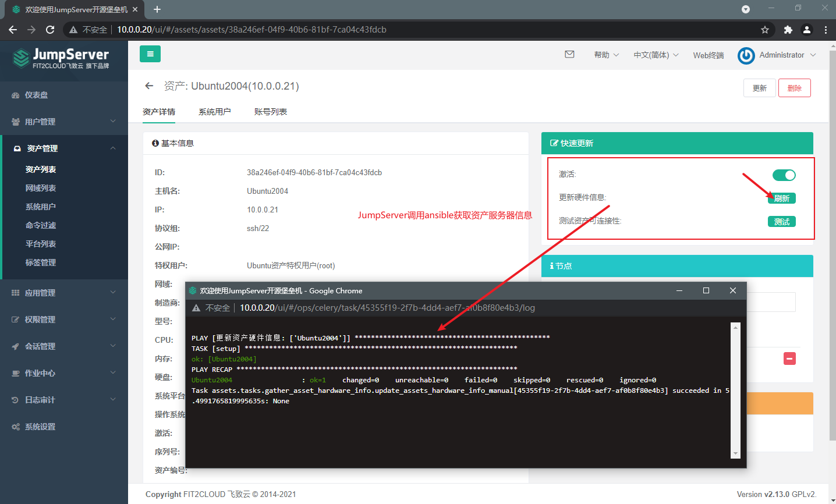Open Chrome extensions puzzle icon
Viewport: 836px width, 504px height.
(x=788, y=30)
